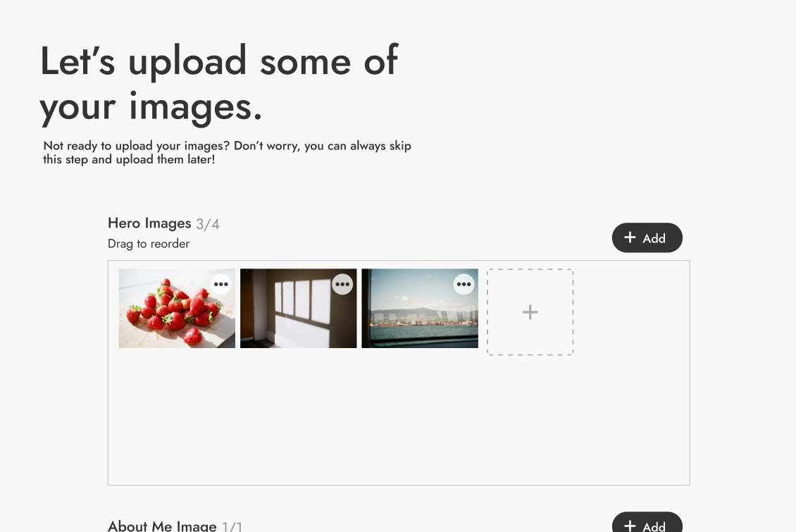Viewport: 796px width, 532px height.
Task: Click the dashed empty upload placeholder
Action: click(x=530, y=311)
